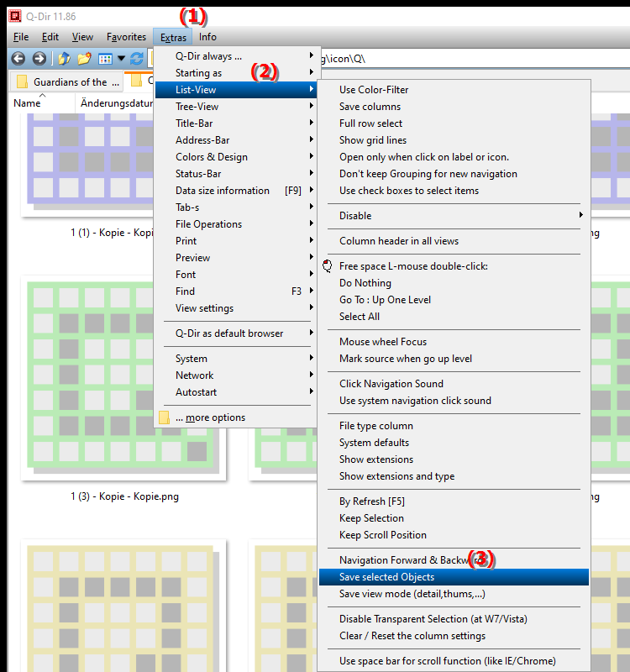Toggle Full row select option
This screenshot has width=630, height=672.
click(454, 123)
